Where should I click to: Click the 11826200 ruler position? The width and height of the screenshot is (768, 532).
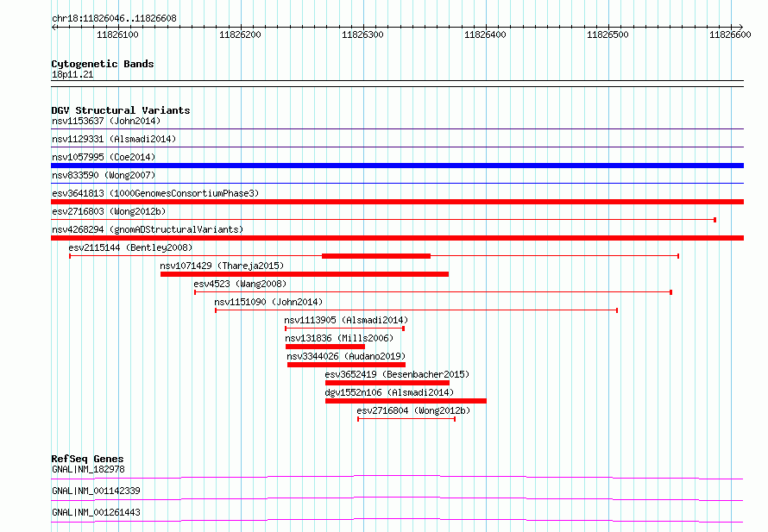click(x=240, y=34)
